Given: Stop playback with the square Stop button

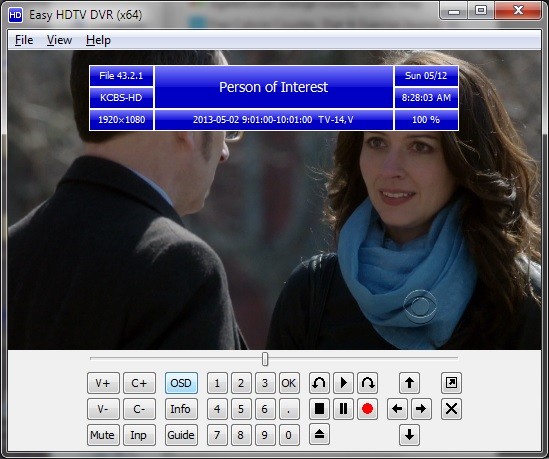Looking at the screenshot, I should [319, 409].
